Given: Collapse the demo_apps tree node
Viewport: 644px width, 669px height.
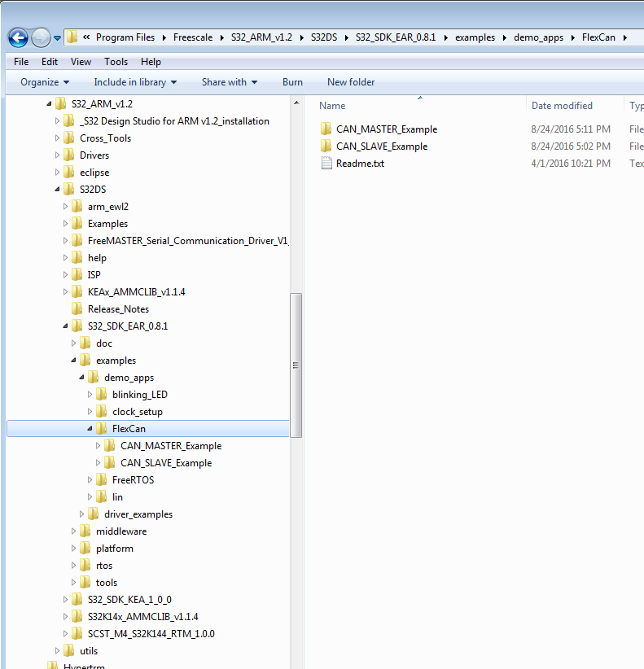Looking at the screenshot, I should pos(81,377).
